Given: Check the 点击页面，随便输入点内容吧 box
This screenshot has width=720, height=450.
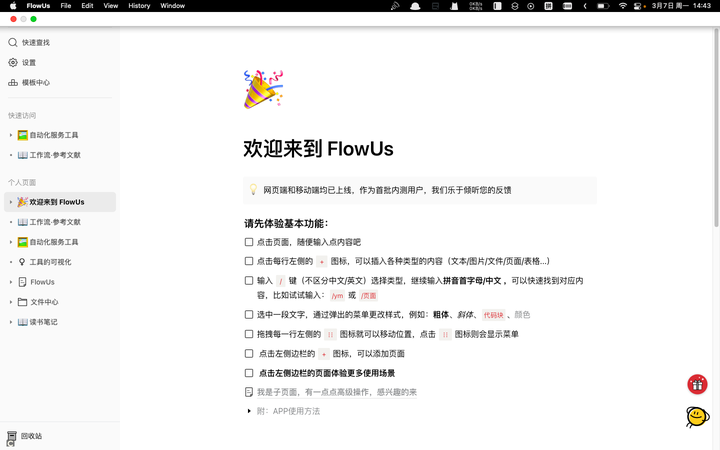Looking at the screenshot, I should click(x=249, y=242).
